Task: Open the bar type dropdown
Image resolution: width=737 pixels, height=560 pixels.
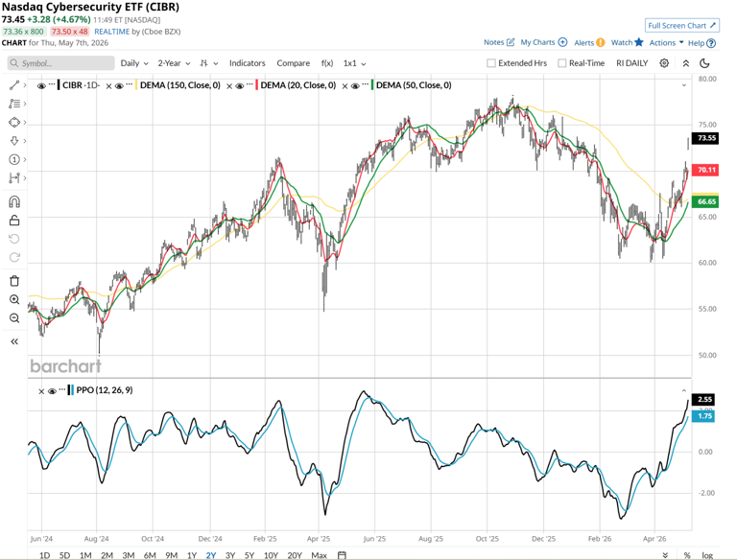Action: coord(208,63)
